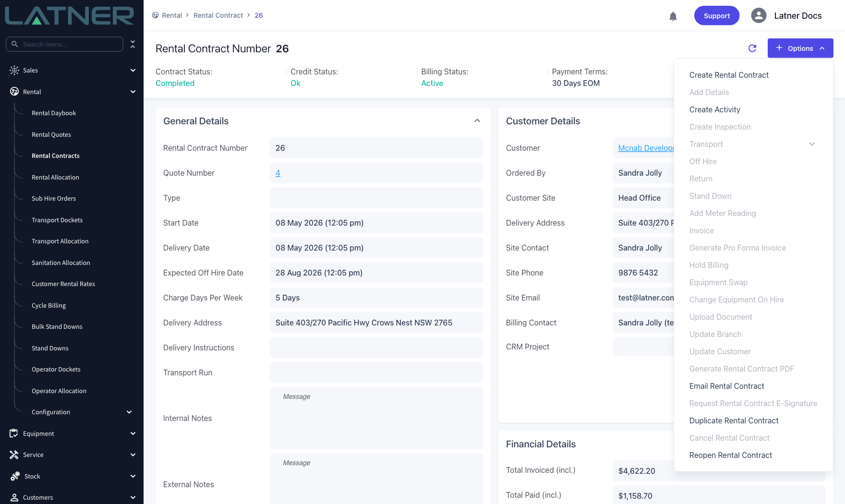845x504 pixels.
Task: Click the Service tools icon
Action: click(14, 455)
